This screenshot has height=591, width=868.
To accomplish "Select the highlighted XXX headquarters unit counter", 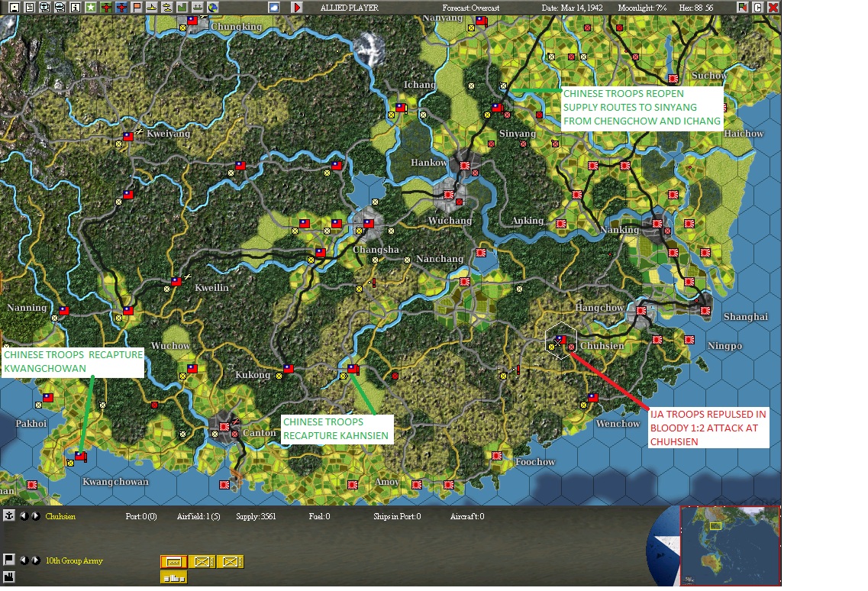I will [174, 562].
